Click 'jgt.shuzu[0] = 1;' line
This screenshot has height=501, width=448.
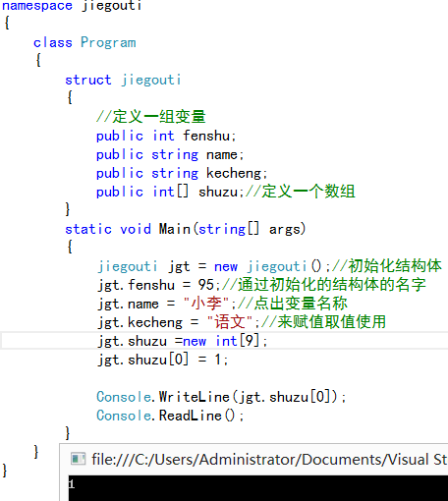[x=162, y=360]
